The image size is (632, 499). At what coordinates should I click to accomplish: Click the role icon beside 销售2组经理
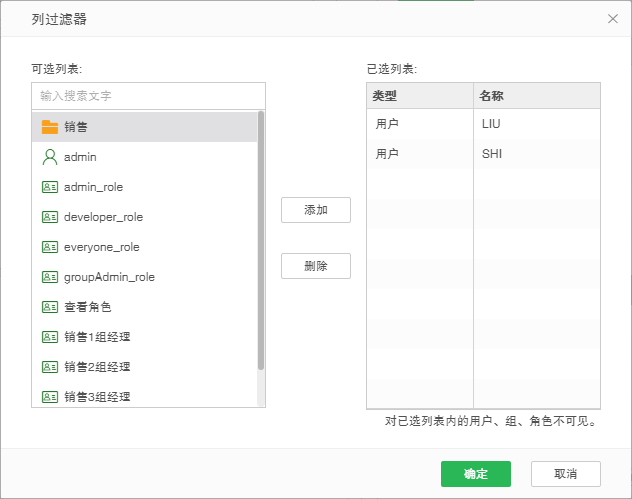tap(50, 367)
